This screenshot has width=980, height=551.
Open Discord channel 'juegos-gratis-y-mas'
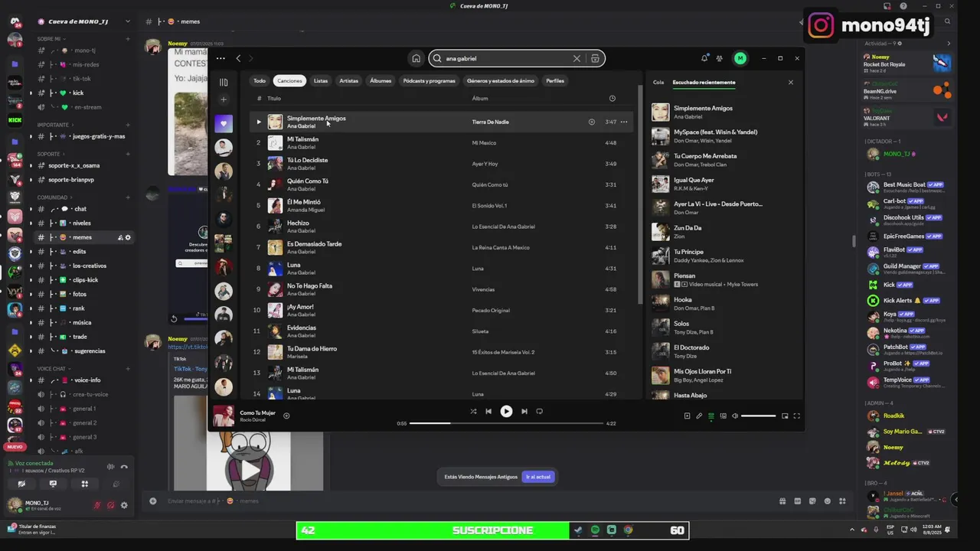(x=99, y=136)
